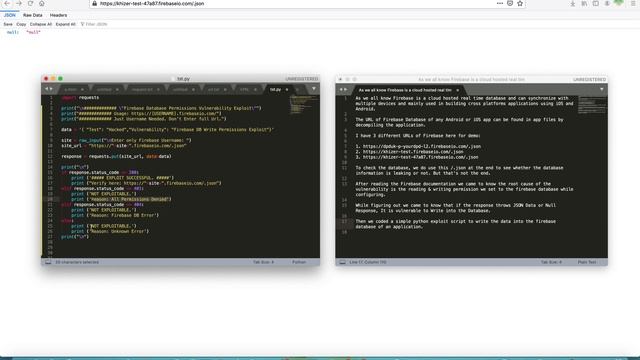Open Tab Size menu in right Sublime window
640x360 pixels.
tap(551, 262)
